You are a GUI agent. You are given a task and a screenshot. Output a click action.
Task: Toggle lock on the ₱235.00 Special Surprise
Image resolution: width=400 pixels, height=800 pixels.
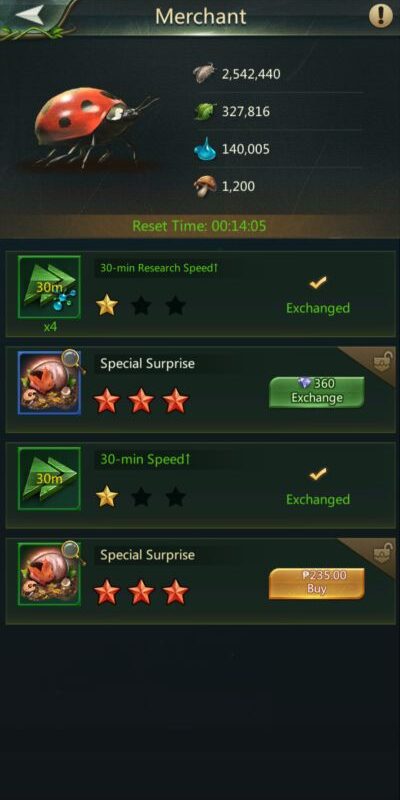pyautogui.click(x=382, y=553)
